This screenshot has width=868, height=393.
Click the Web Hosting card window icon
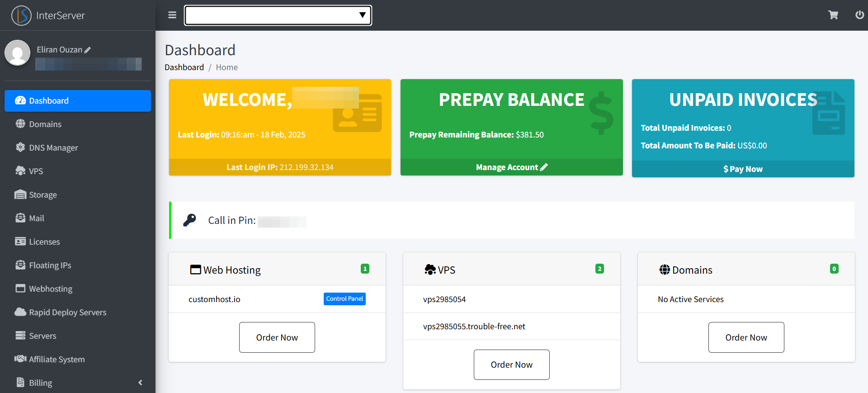[x=195, y=270]
